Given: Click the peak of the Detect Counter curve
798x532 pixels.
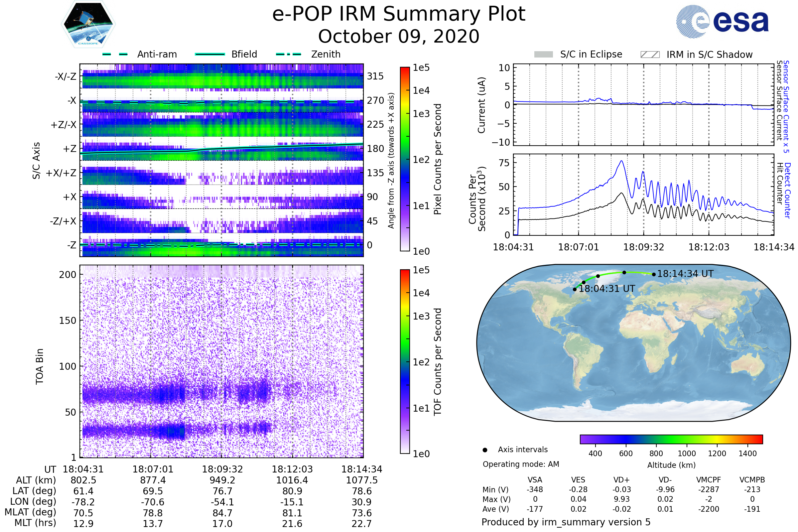Looking at the screenshot, I should [x=621, y=161].
